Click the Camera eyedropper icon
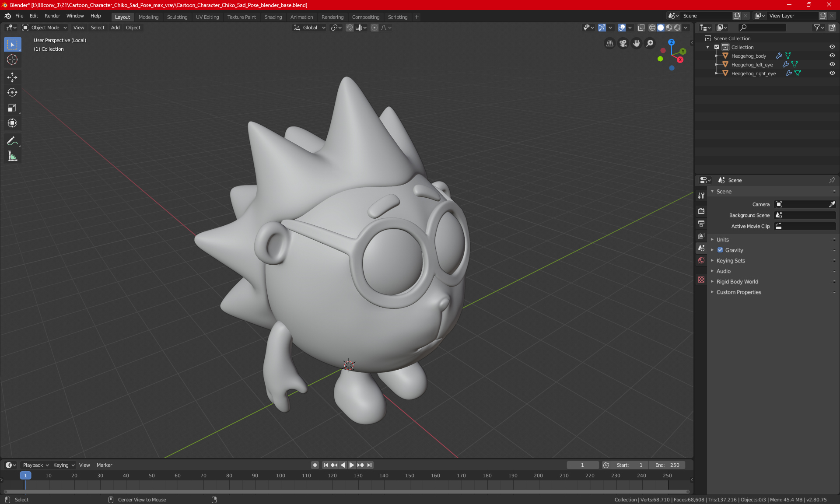The image size is (840, 504). pos(832,204)
